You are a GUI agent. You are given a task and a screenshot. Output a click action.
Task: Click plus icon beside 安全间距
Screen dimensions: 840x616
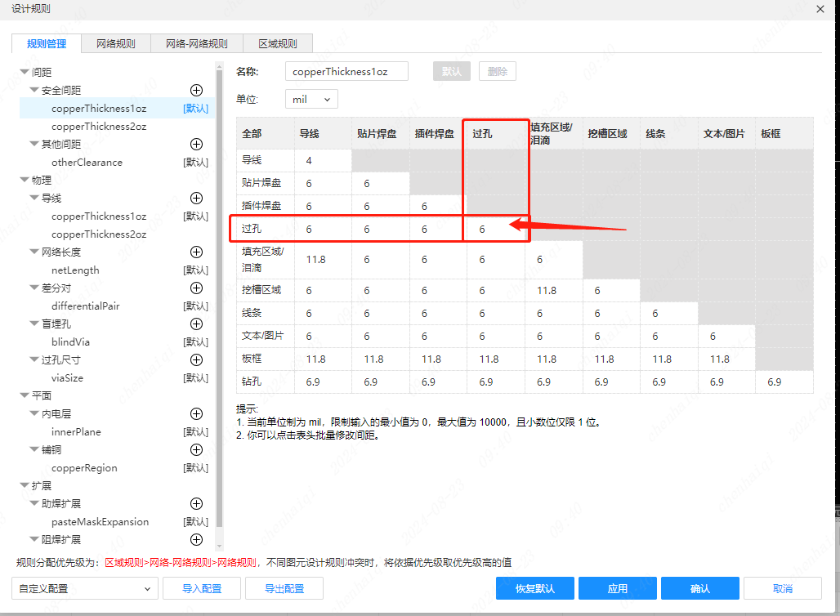196,90
